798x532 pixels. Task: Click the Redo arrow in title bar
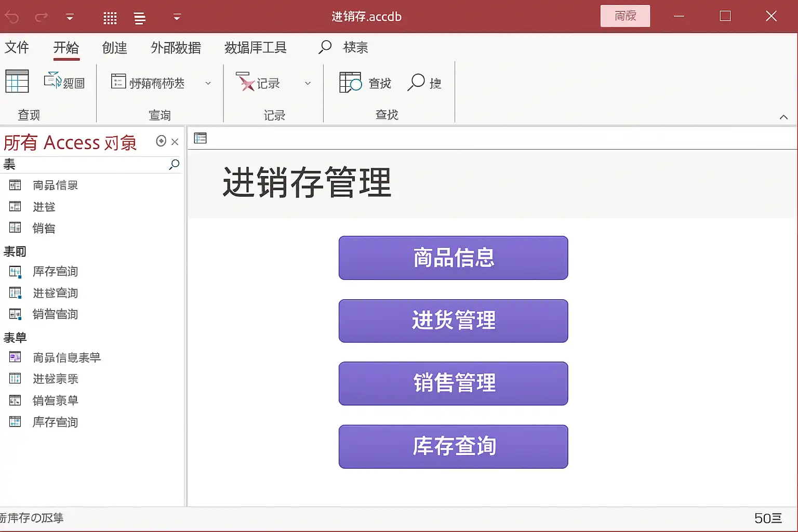click(x=42, y=17)
